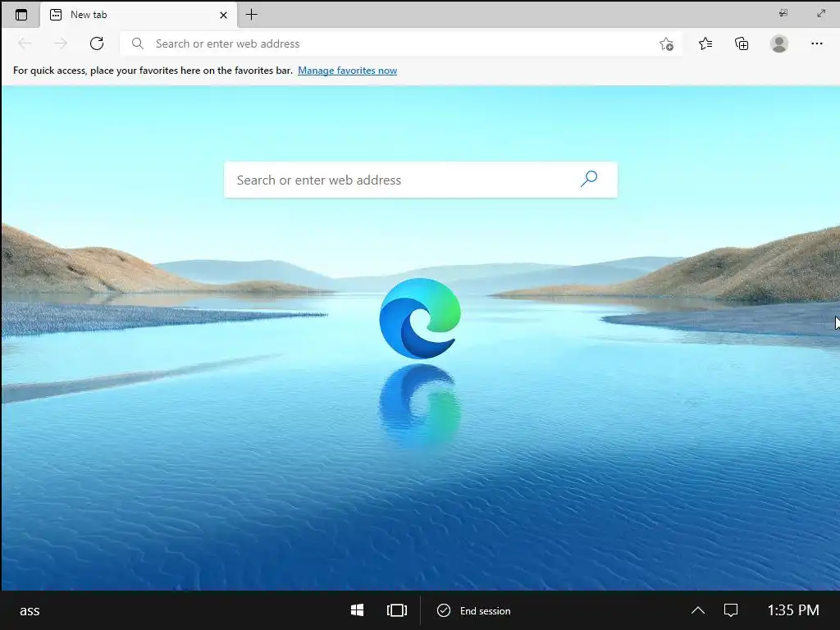Open the Favorites list icon

tap(705, 43)
